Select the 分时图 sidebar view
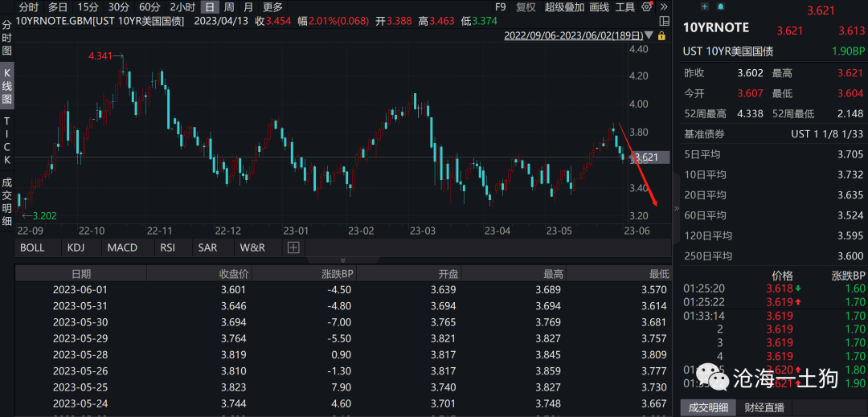This screenshot has height=417, width=868. pos(6,38)
